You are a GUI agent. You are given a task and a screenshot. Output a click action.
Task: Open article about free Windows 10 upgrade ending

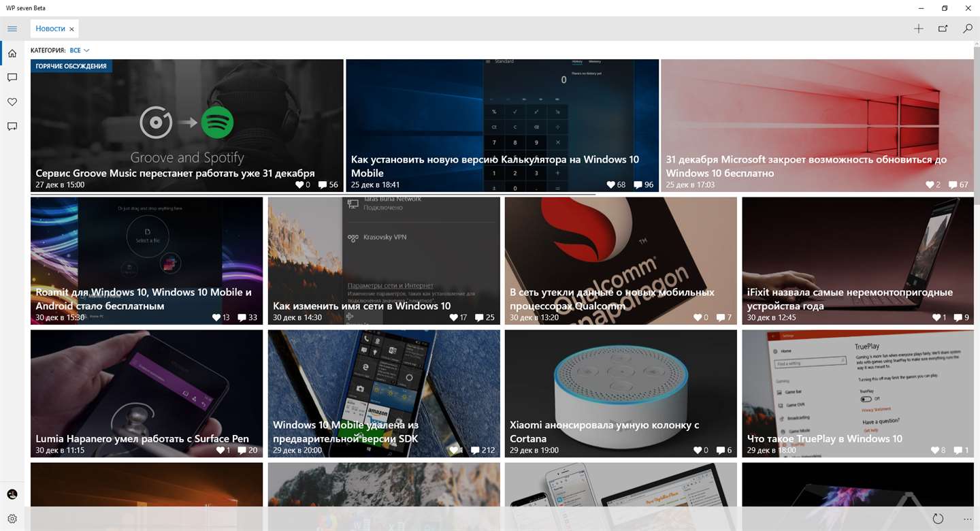pyautogui.click(x=806, y=166)
